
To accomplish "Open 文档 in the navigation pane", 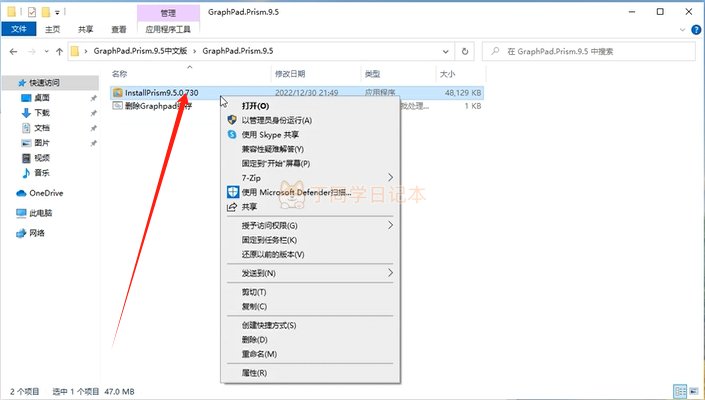I will pyautogui.click(x=42, y=128).
